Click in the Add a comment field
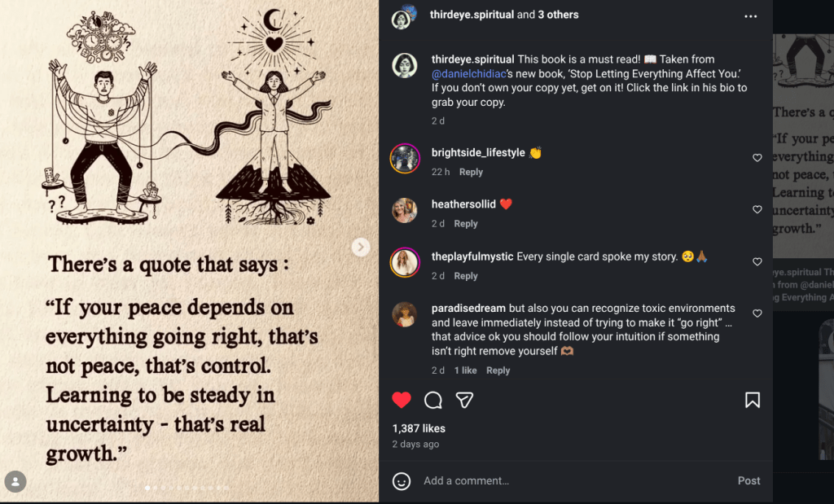The height and width of the screenshot is (504, 834). tap(570, 481)
